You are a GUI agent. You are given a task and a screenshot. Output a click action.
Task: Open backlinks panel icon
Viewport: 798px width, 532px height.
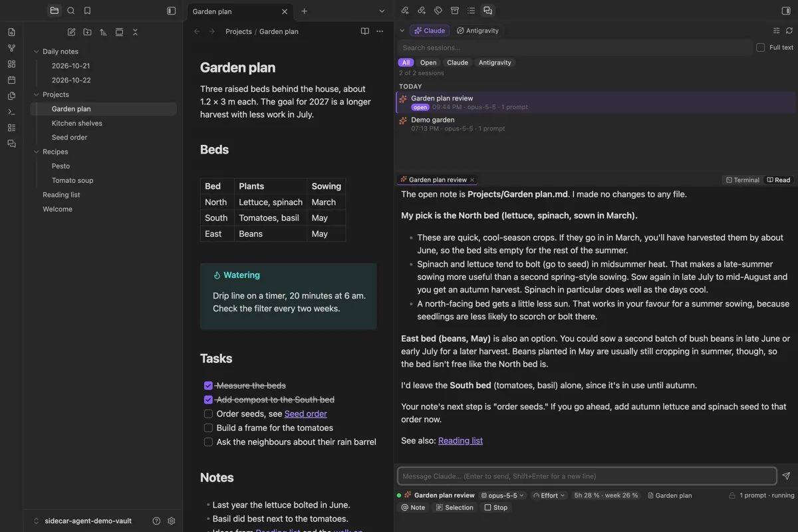coord(405,11)
